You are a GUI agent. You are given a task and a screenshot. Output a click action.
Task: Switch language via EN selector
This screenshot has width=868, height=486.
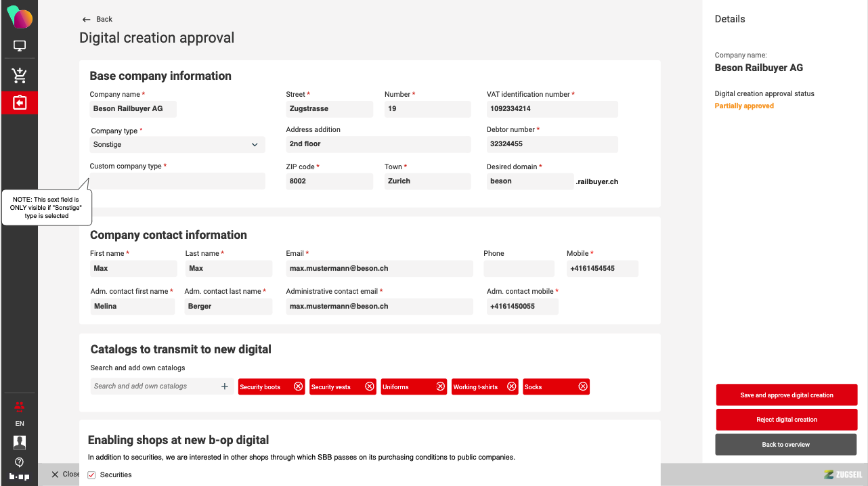point(20,424)
